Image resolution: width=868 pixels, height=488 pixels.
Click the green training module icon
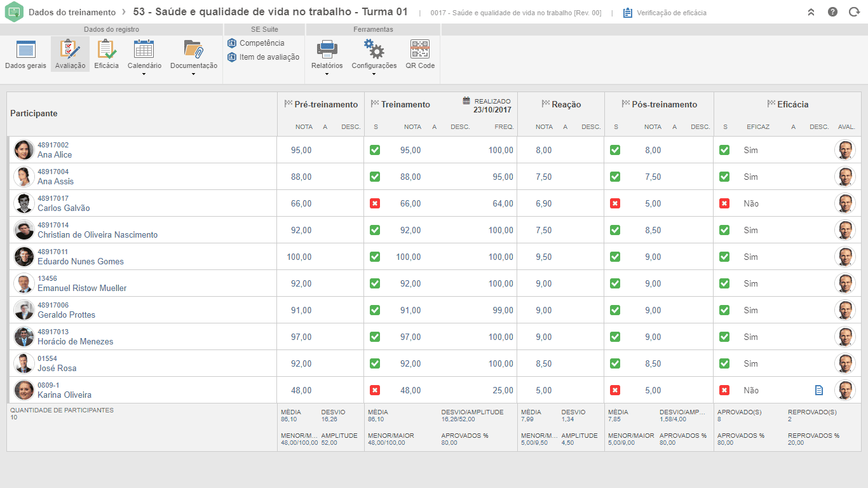coord(13,12)
